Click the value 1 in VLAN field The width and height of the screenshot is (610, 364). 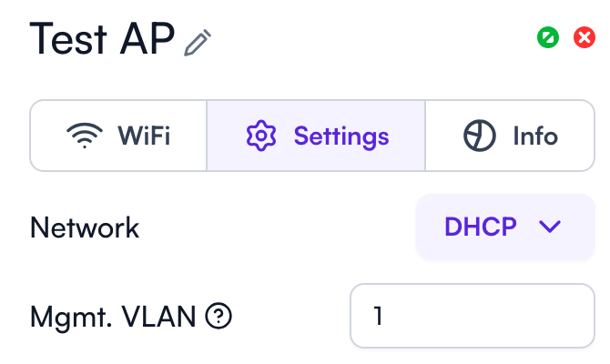378,316
